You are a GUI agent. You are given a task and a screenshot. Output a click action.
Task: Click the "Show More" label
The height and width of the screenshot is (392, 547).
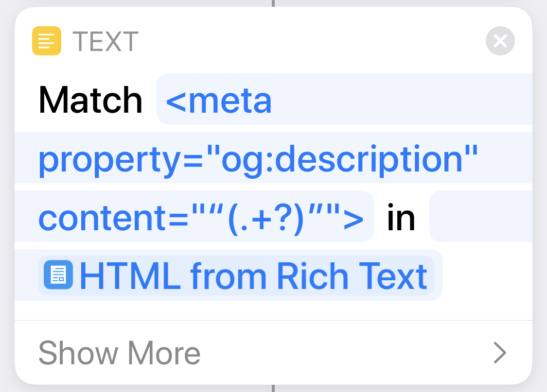click(120, 353)
